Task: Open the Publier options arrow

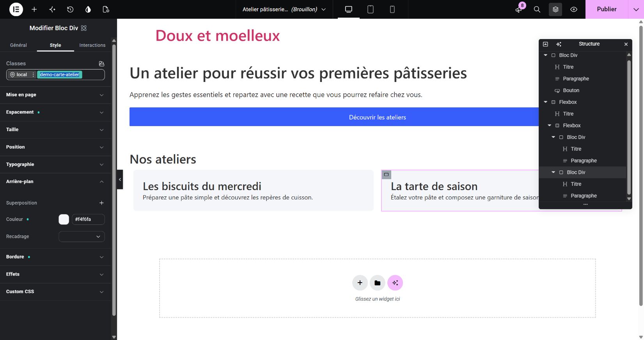Action: [x=636, y=9]
